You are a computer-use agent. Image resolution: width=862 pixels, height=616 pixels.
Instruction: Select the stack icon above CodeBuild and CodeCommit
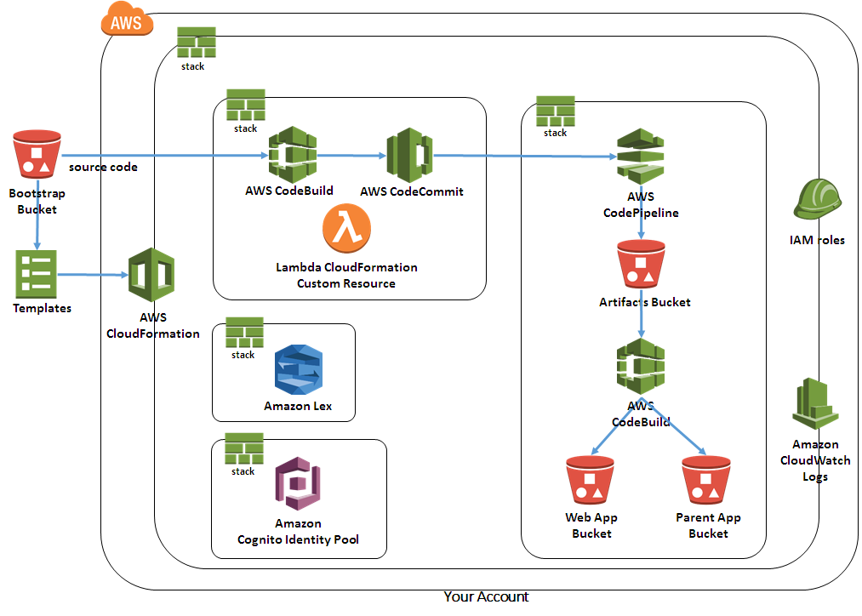tap(246, 105)
